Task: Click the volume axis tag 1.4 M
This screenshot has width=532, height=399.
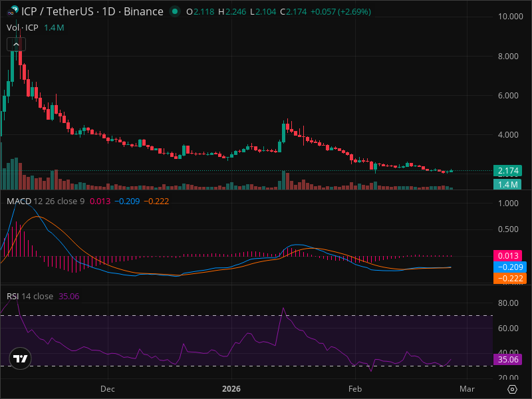Action: [507, 185]
